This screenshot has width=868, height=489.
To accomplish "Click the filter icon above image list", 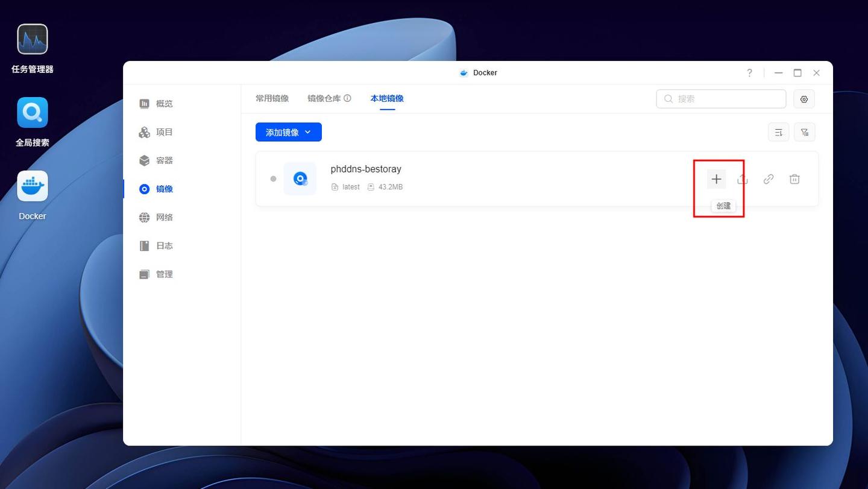I will click(x=805, y=132).
